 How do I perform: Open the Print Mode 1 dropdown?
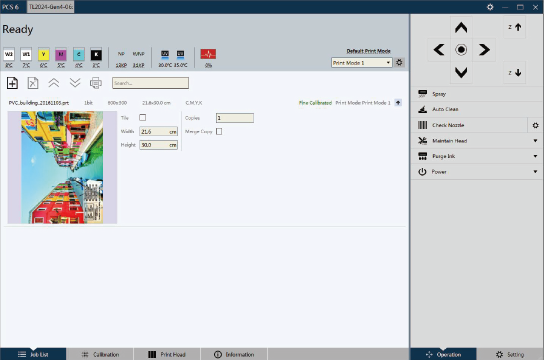pos(362,63)
